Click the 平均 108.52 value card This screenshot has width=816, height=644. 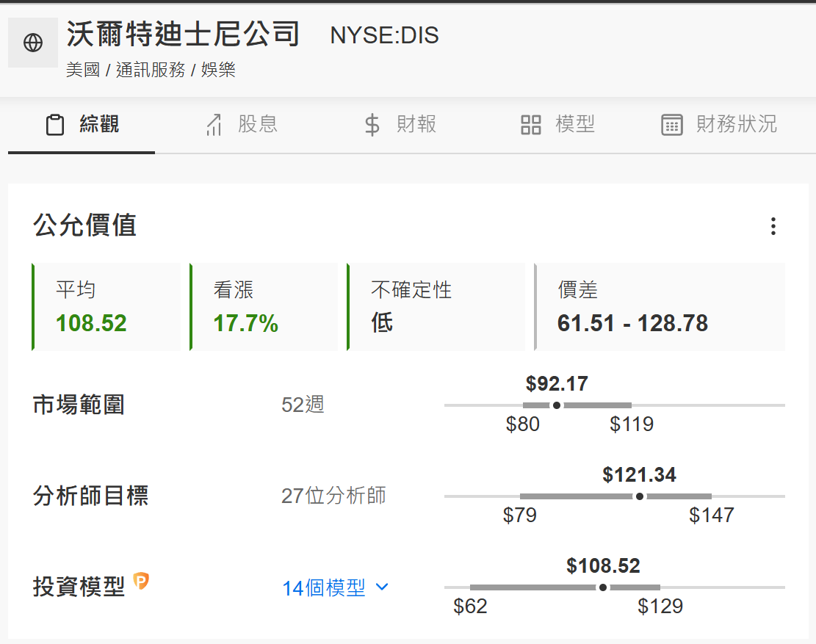[106, 307]
